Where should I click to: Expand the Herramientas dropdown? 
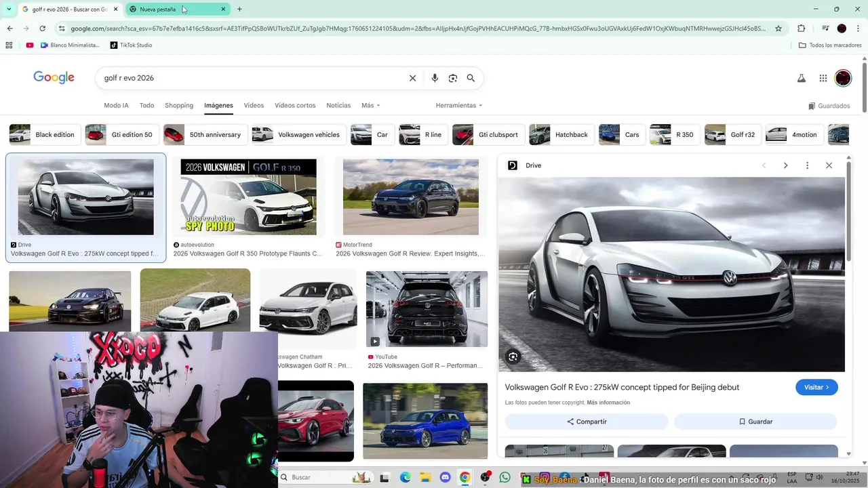(x=459, y=106)
